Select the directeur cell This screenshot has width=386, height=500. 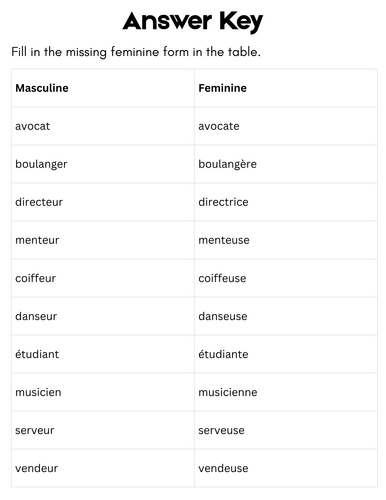coord(103,202)
